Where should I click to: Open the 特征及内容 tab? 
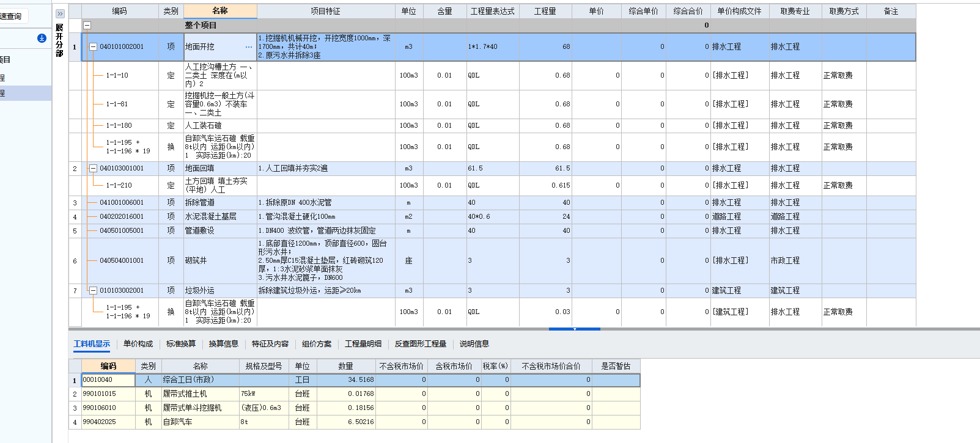pos(270,344)
